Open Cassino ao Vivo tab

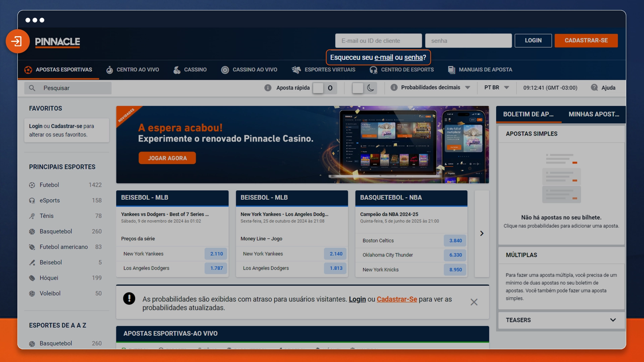pos(249,70)
